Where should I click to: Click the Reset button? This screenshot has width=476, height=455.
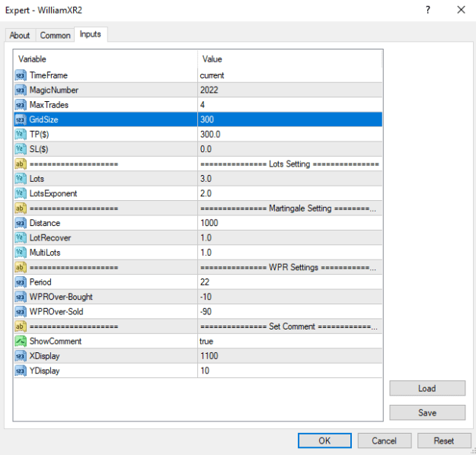click(444, 441)
